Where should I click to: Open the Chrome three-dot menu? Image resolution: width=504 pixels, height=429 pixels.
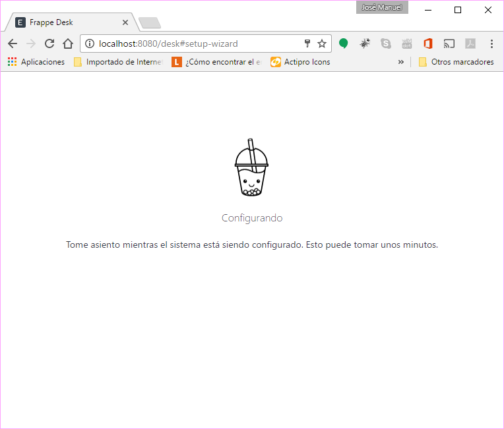pos(491,43)
